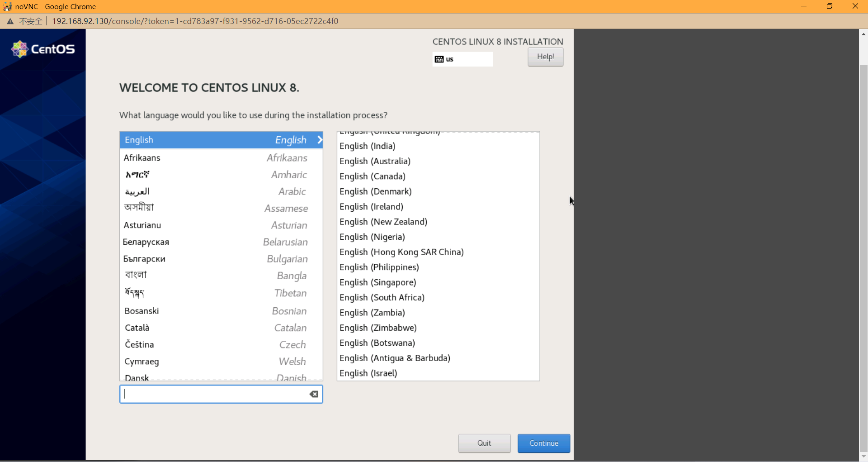Click the Continue button
The image size is (868, 462).
click(x=543, y=443)
